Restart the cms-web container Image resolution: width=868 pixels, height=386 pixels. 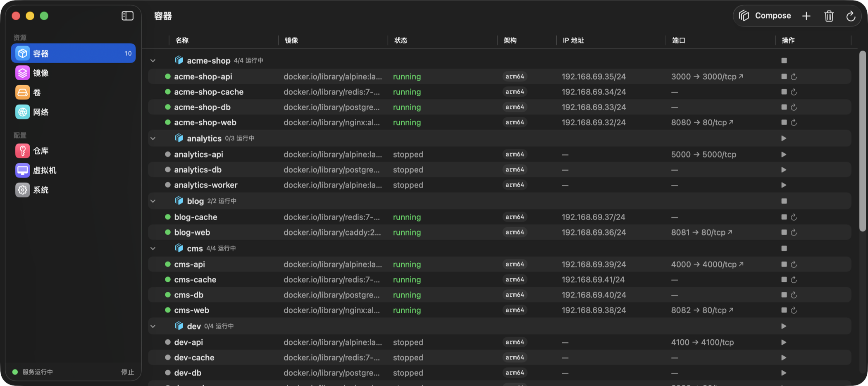(x=794, y=310)
